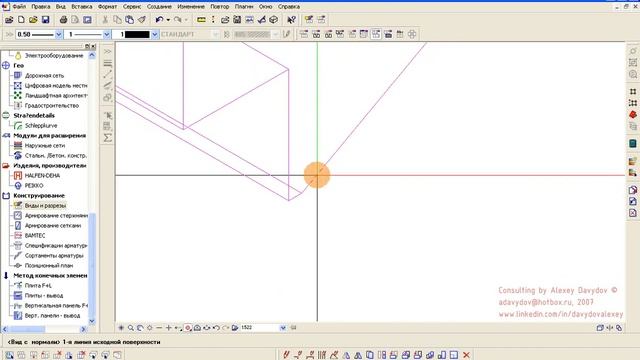Viewport: 640px width, 360px height.
Task: Click the green book icon on right toolbar
Action: tap(633, 143)
